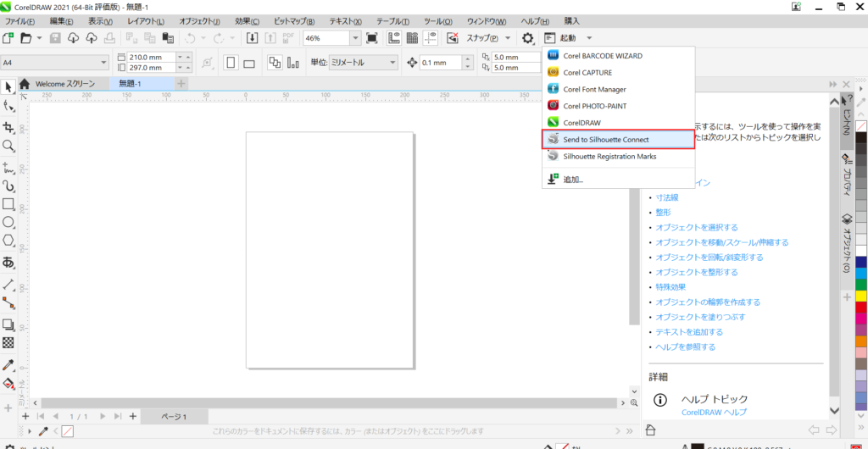The height and width of the screenshot is (449, 868).
Task: Expand the スナップ dropdown arrow
Action: point(507,37)
